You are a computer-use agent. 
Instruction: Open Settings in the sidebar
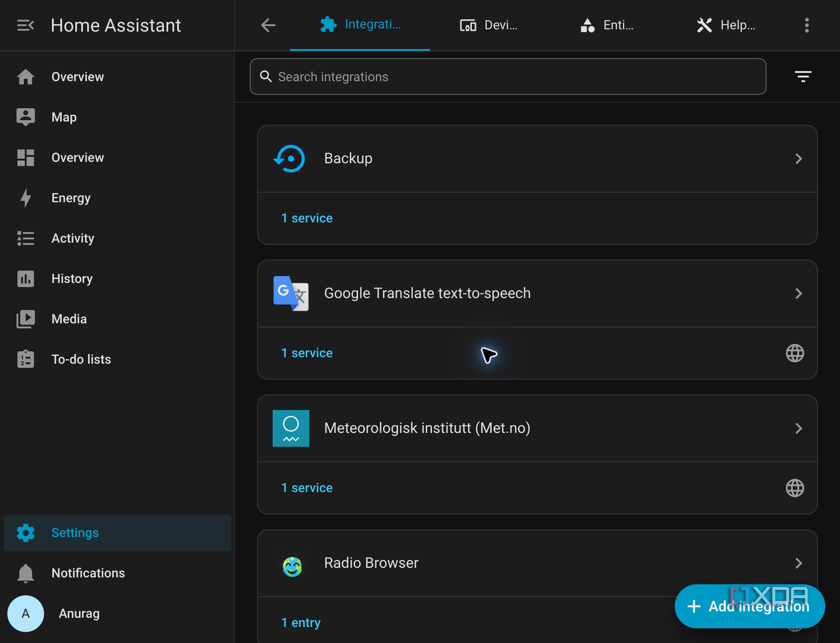point(117,533)
